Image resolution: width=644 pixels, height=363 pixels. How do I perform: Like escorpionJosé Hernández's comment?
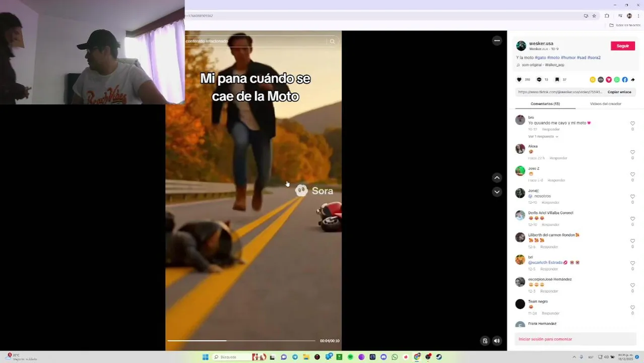pos(632,285)
